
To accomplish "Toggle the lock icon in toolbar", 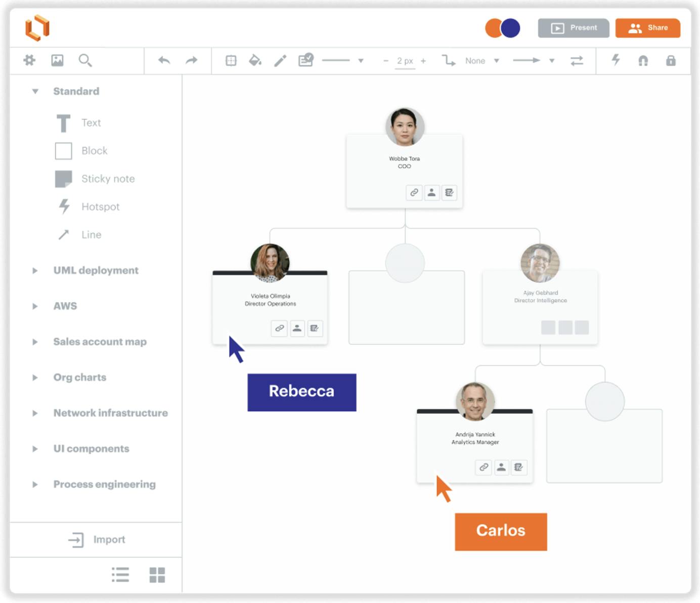I will (x=671, y=61).
